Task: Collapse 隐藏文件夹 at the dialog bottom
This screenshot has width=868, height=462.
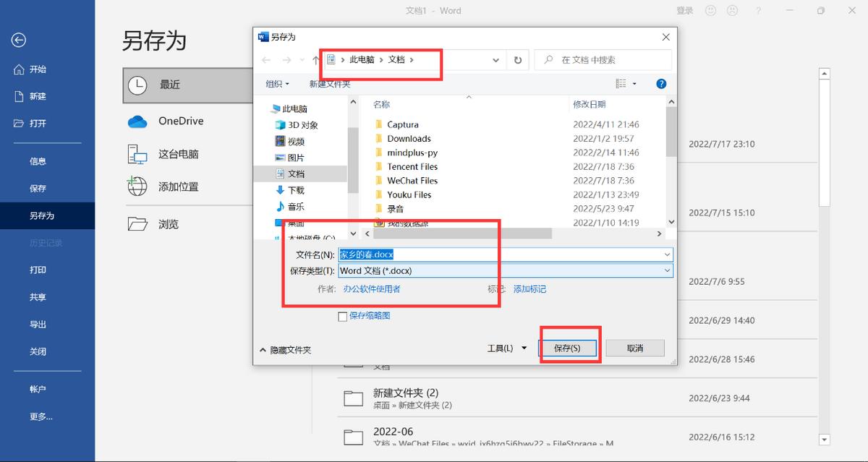Action: pyautogui.click(x=290, y=348)
